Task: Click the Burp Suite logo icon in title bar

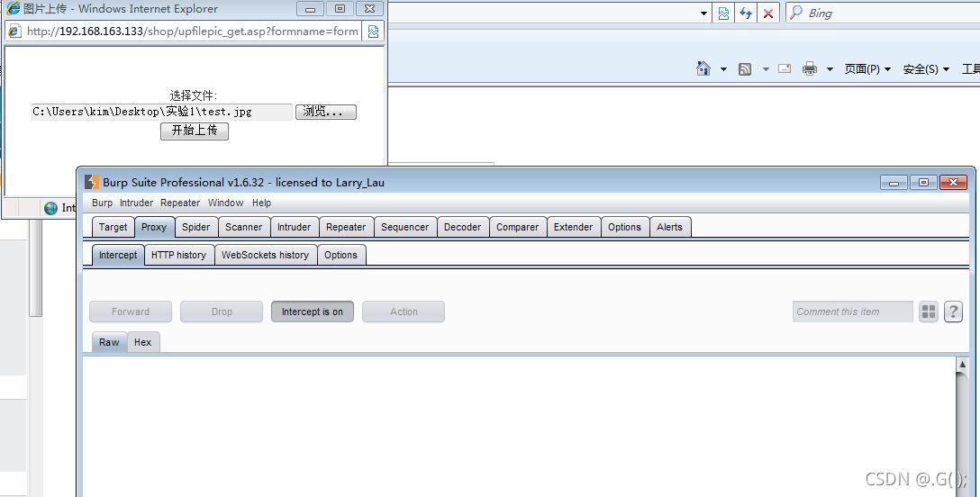Action: coord(92,182)
